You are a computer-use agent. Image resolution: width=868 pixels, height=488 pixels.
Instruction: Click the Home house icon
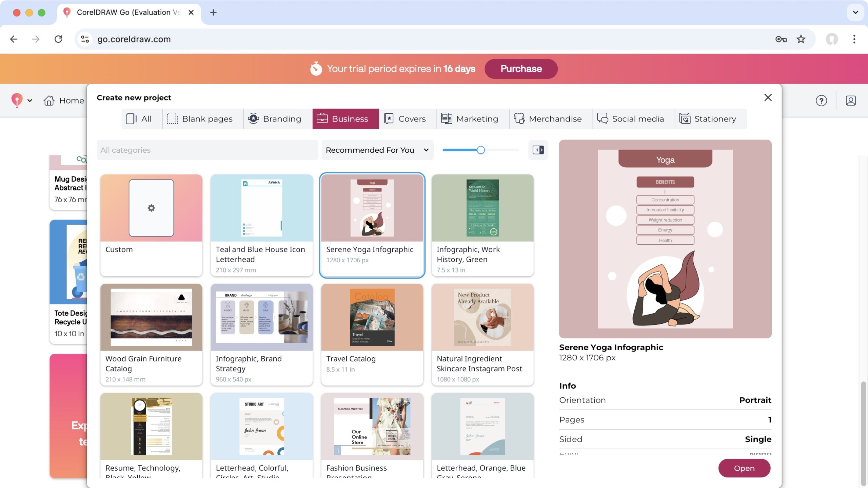point(49,100)
